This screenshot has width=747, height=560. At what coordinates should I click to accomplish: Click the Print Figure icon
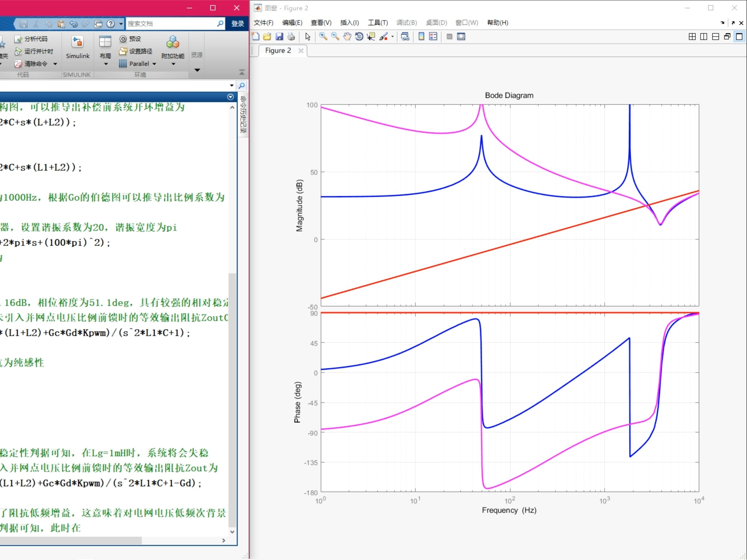tap(291, 37)
